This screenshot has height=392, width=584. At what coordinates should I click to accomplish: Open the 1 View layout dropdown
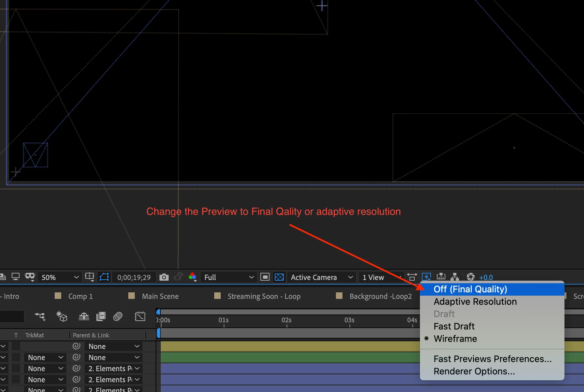tap(381, 277)
